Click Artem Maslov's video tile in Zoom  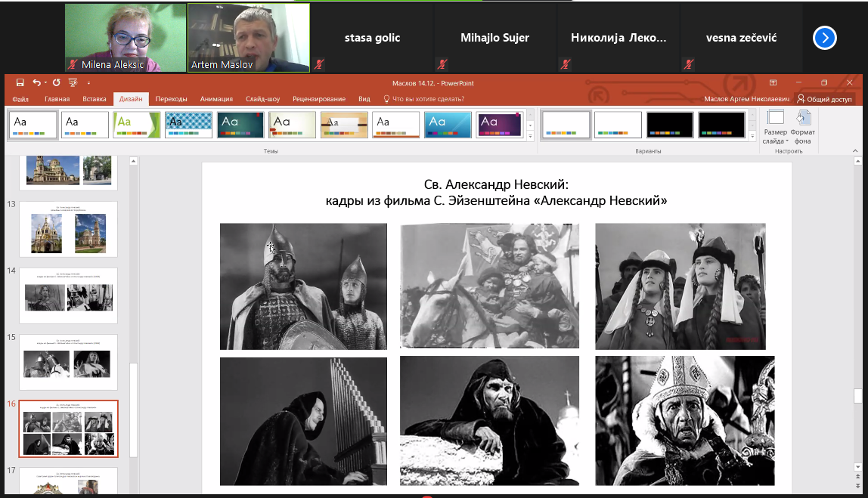tap(249, 38)
